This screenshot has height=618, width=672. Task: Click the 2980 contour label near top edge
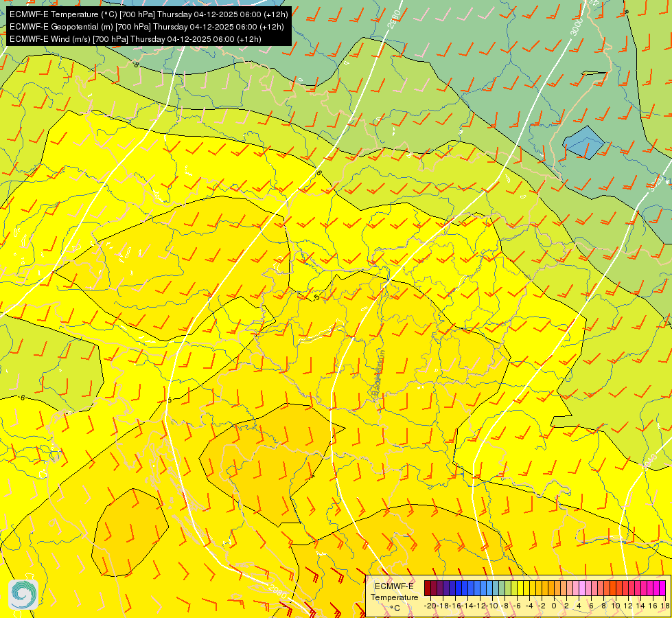pos(394,19)
